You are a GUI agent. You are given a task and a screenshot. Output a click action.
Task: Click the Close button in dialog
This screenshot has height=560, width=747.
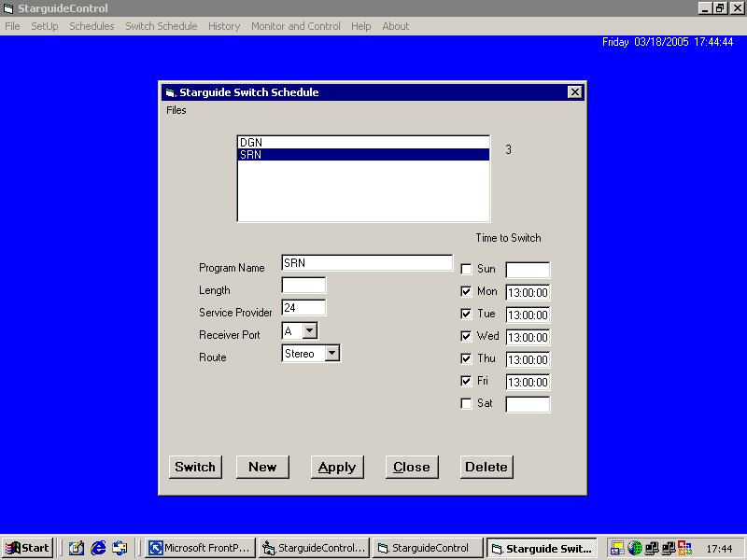[412, 467]
